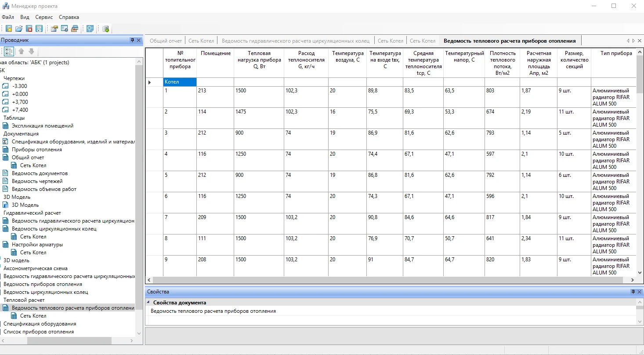This screenshot has height=355, width=644.
Task: Click the settings window icon with gear
Action: coord(64,29)
